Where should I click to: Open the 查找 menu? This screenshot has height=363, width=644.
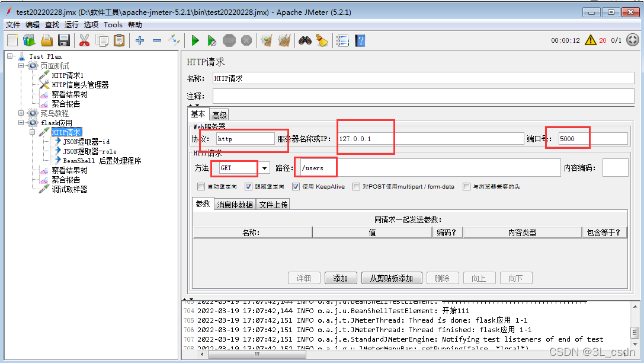[x=52, y=25]
